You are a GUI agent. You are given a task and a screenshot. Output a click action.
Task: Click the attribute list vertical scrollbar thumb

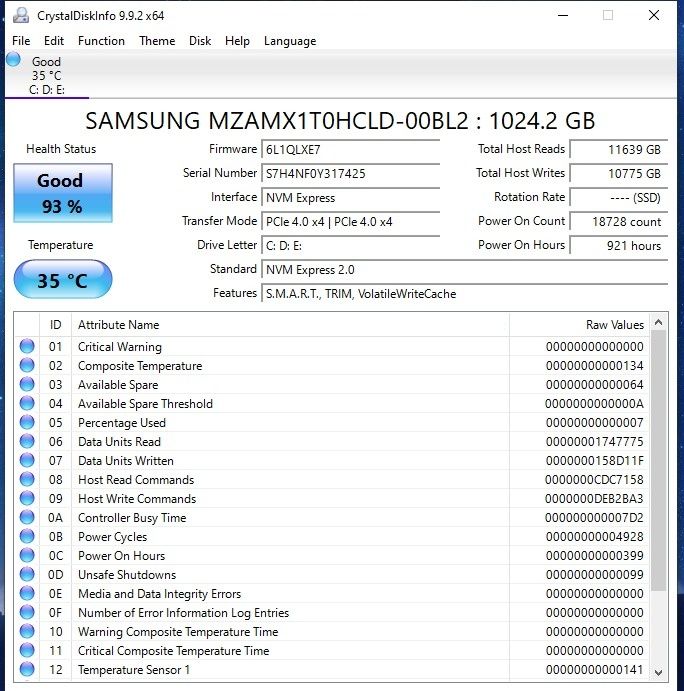point(658,461)
